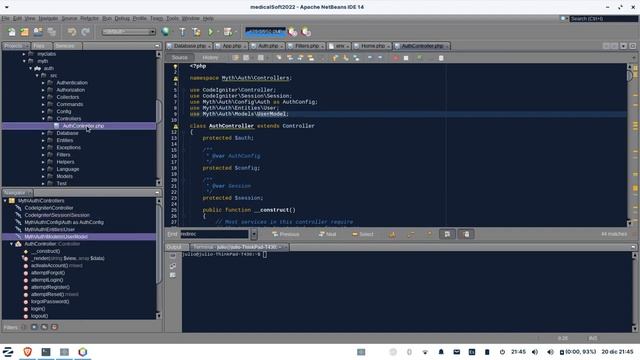
Task: Switch to the Filters.php editor tab
Action: 307,46
